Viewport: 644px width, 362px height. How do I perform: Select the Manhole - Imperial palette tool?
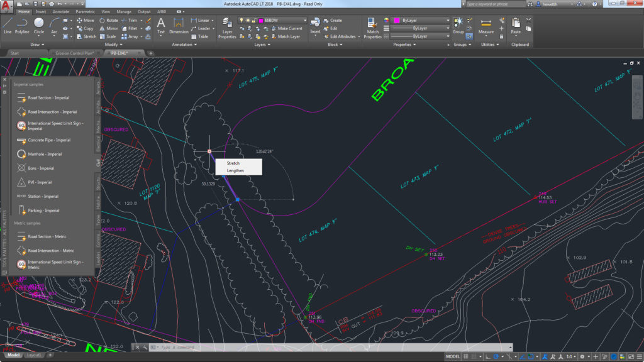[x=44, y=154]
